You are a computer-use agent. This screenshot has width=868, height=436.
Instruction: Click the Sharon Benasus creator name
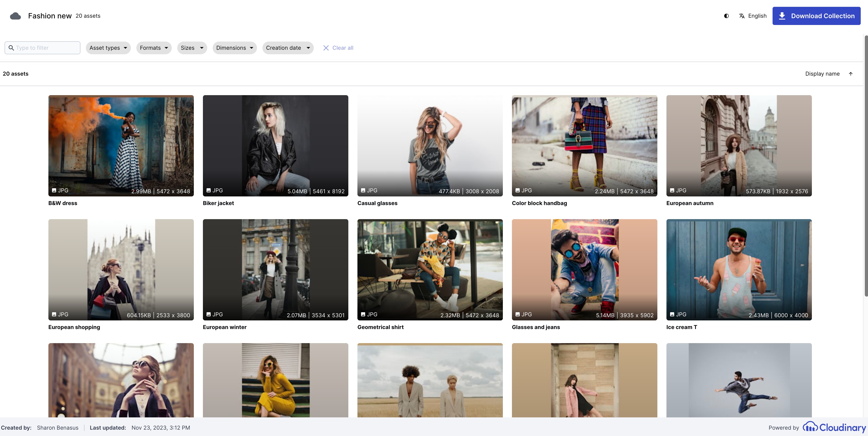click(58, 428)
